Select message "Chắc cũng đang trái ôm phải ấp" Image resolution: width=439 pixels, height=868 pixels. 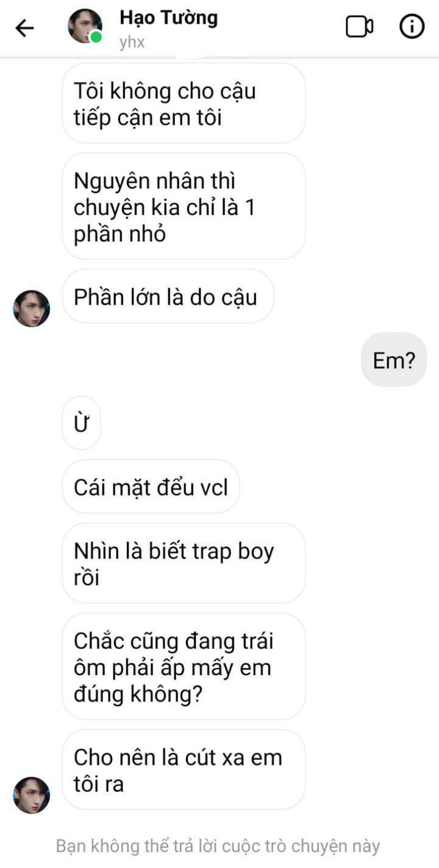click(x=184, y=667)
